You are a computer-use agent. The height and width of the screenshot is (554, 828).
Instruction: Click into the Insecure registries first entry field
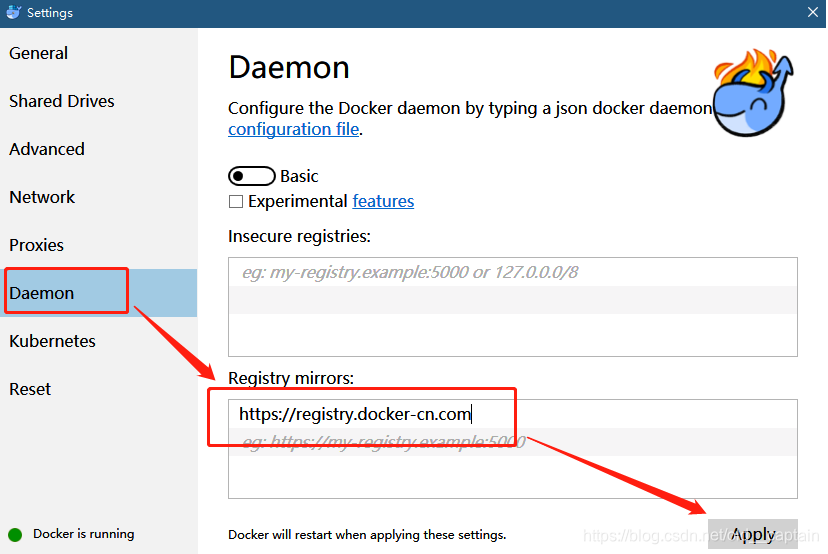[x=513, y=272]
